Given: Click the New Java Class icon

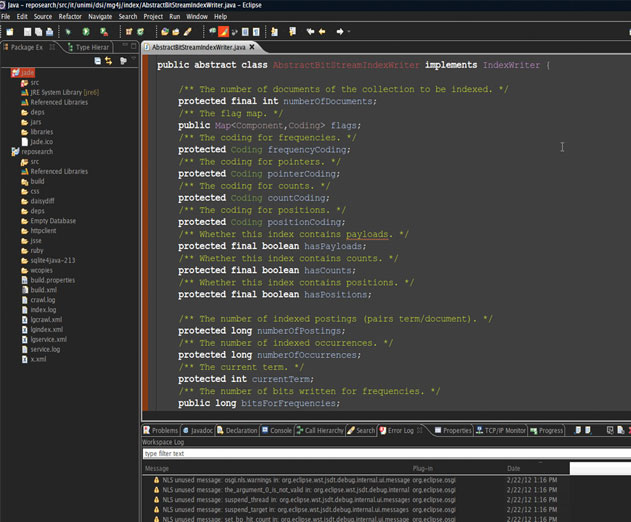Looking at the screenshot, I should [x=140, y=31].
